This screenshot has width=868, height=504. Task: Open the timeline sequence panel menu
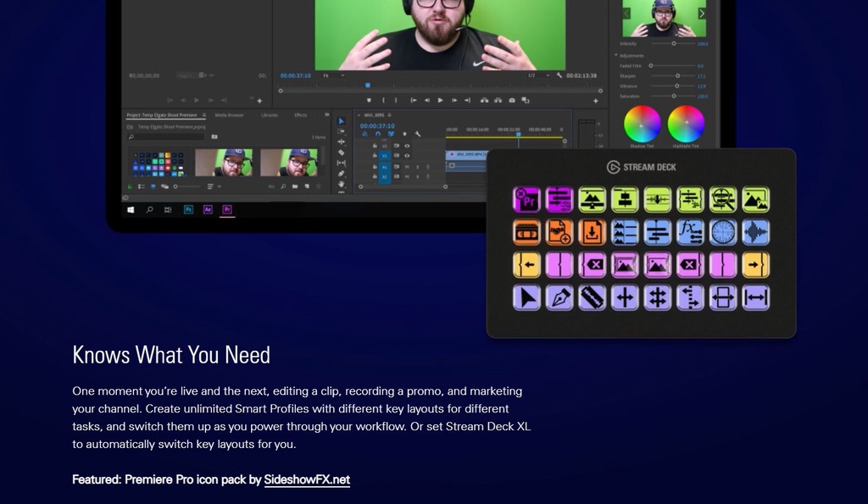(389, 115)
